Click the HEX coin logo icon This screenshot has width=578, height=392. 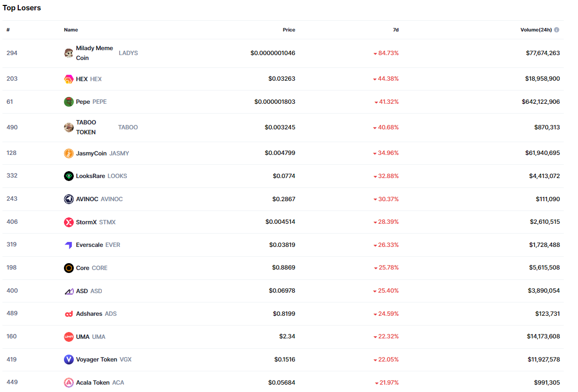tap(69, 79)
